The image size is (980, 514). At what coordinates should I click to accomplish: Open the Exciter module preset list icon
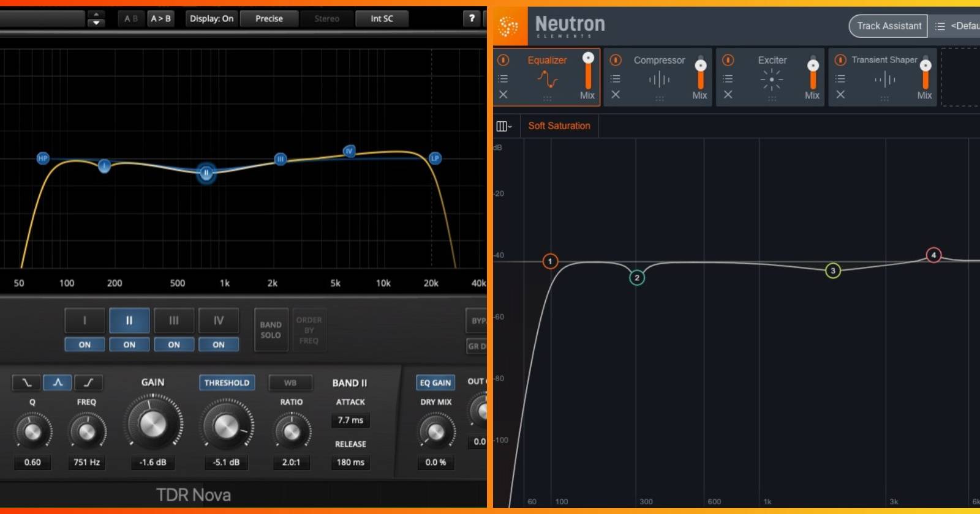coord(728,78)
